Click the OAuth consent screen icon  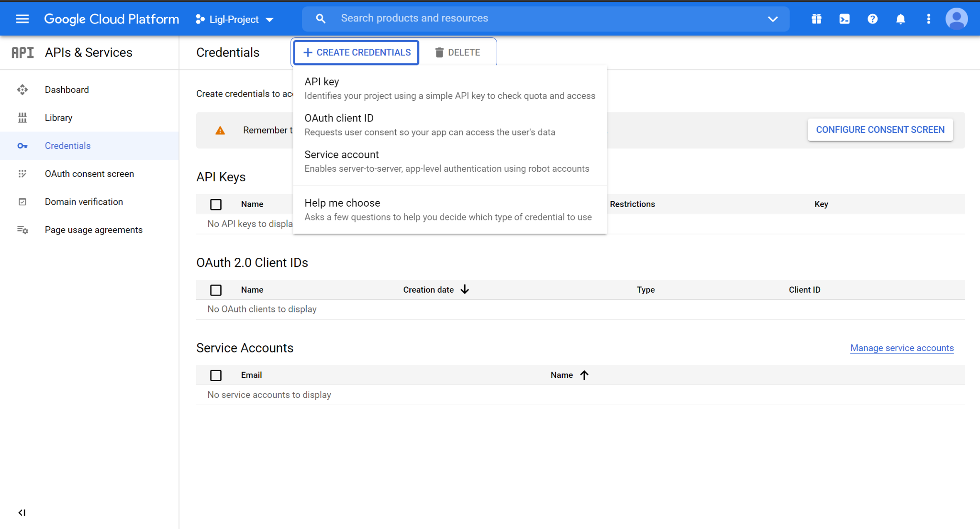(22, 174)
